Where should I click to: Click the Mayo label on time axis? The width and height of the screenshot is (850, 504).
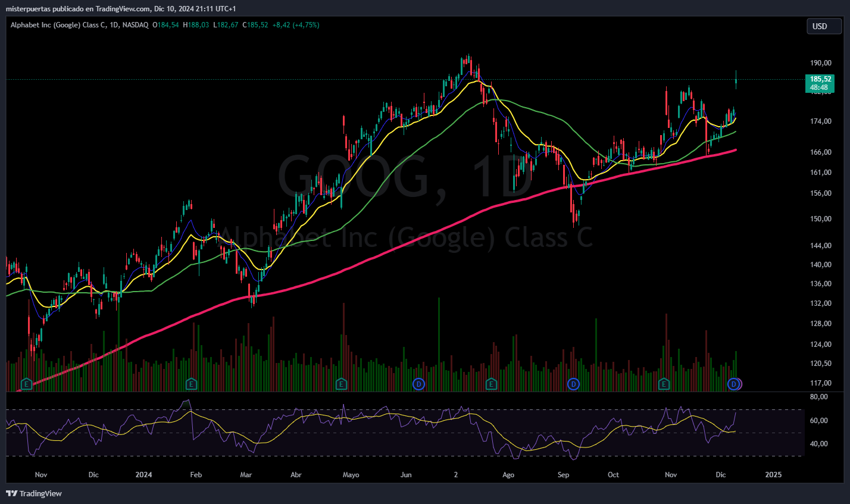pyautogui.click(x=351, y=475)
